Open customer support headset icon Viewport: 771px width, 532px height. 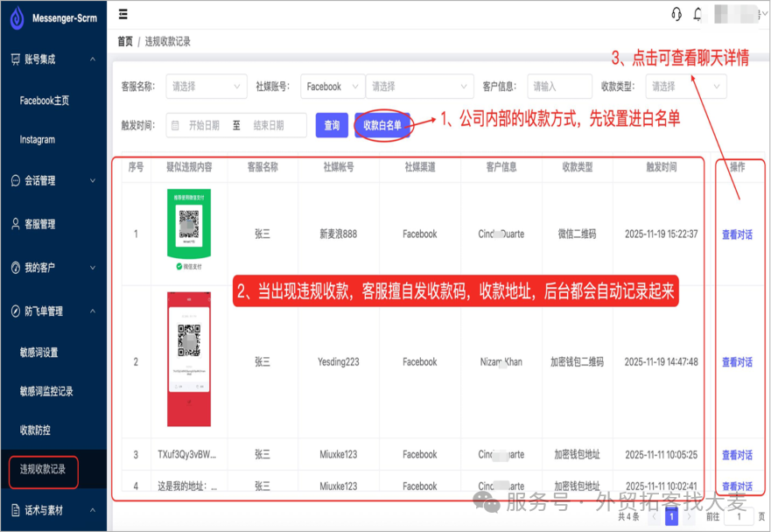(676, 14)
